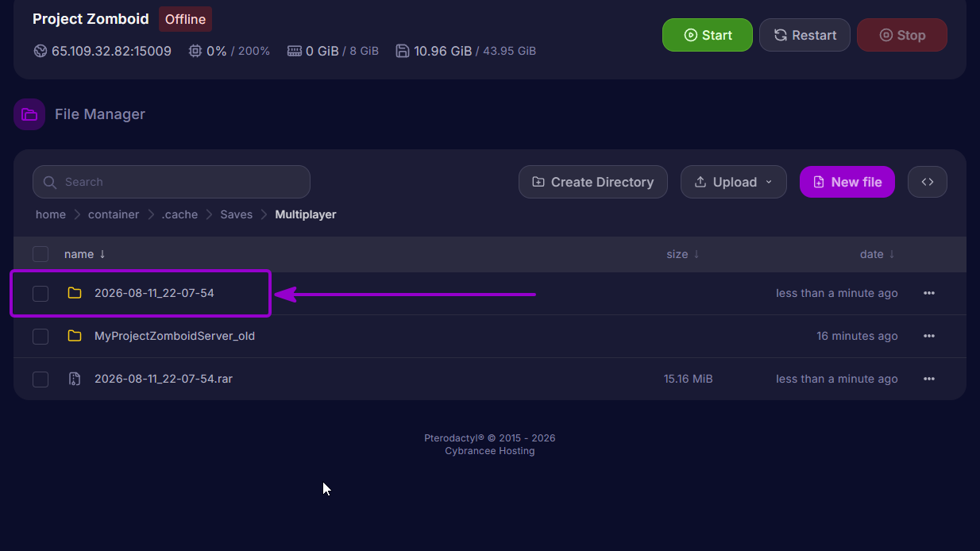Restart the server
The width and height of the screenshot is (980, 551).
(x=804, y=35)
